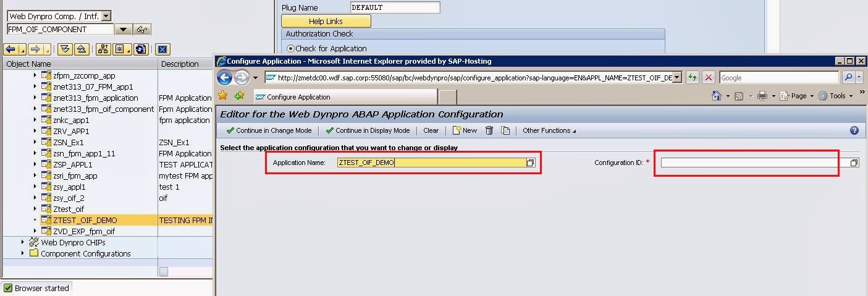This screenshot has height=296, width=868.
Task: Go back in the Internet Explorer window
Action: coord(225,77)
